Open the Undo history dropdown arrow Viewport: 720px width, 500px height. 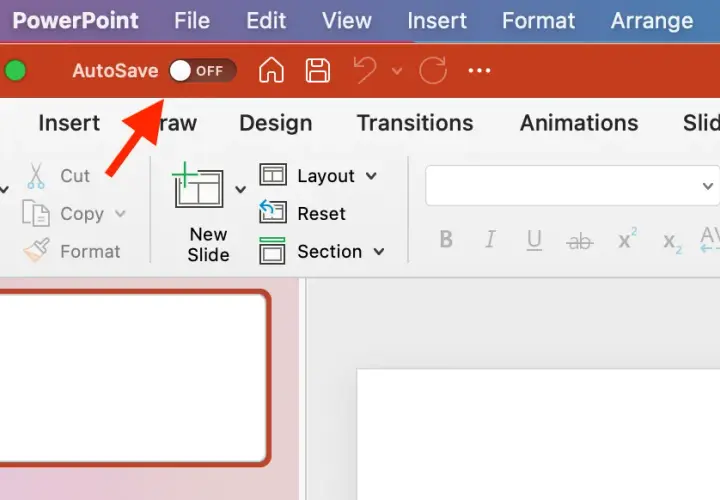coord(397,71)
